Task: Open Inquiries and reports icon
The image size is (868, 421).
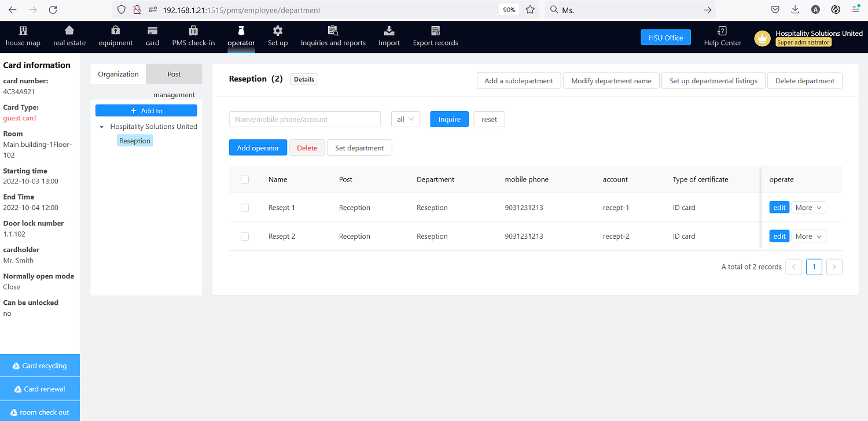Action: pyautogui.click(x=333, y=31)
